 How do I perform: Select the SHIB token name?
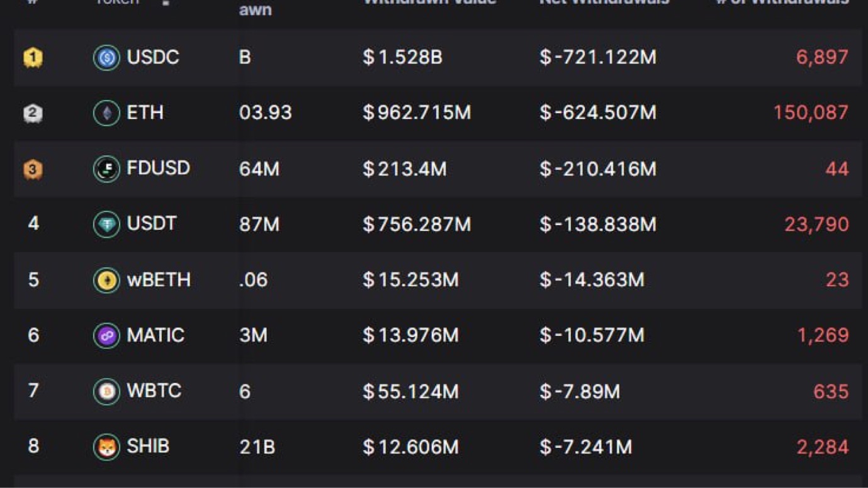click(x=148, y=446)
